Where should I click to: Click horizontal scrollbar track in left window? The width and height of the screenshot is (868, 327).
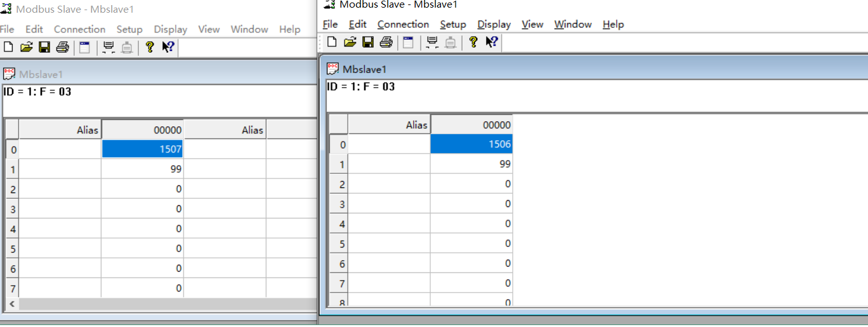pos(168,304)
